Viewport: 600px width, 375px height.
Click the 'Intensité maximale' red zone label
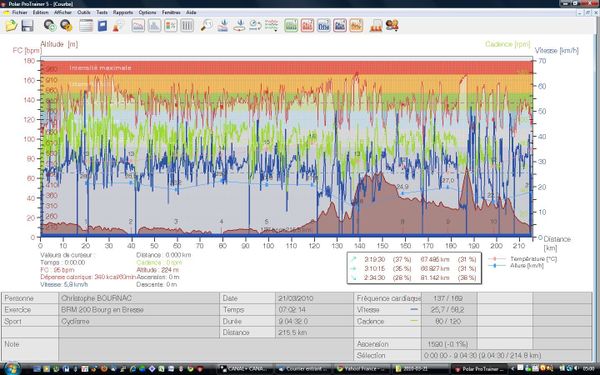(100, 68)
